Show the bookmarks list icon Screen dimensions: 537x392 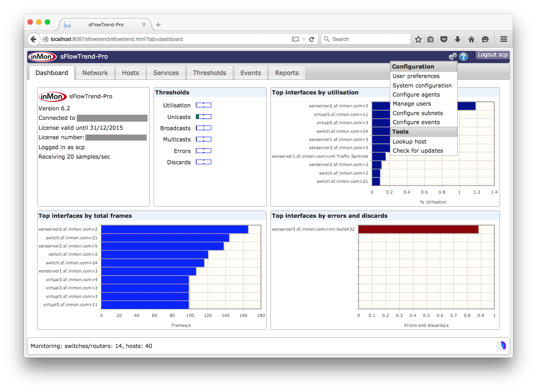(430, 39)
